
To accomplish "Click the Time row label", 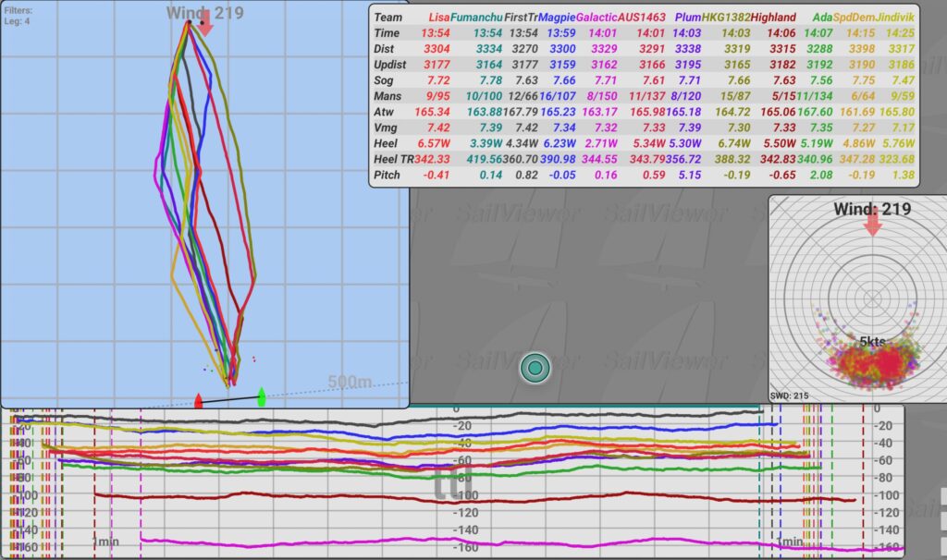I will [x=387, y=33].
